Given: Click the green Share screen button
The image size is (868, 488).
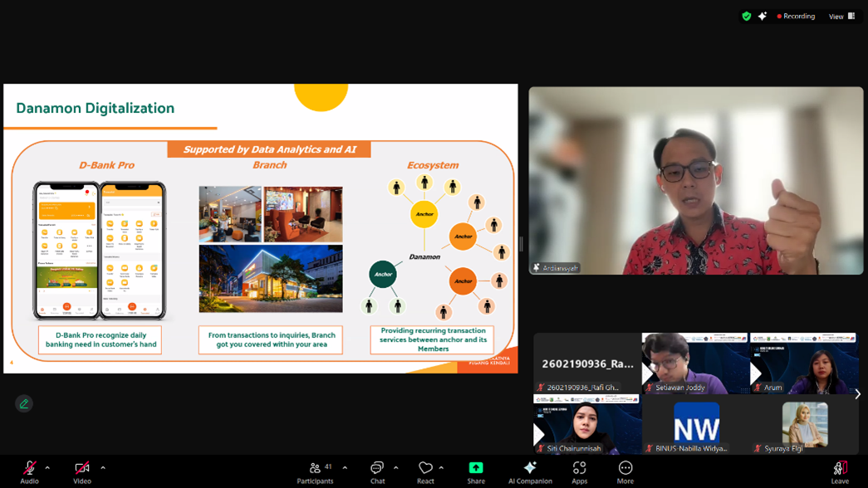Looking at the screenshot, I should coord(475,472).
